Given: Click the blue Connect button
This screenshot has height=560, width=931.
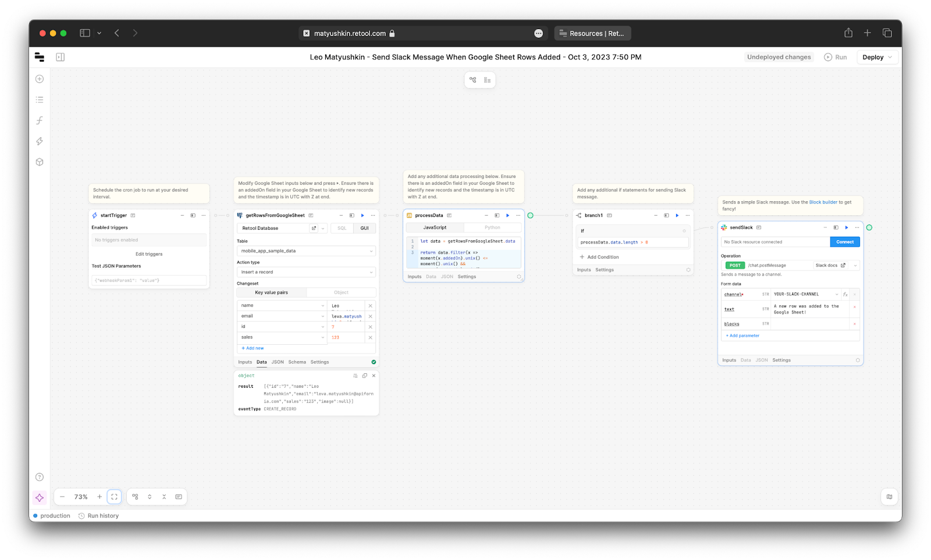Looking at the screenshot, I should coord(845,242).
